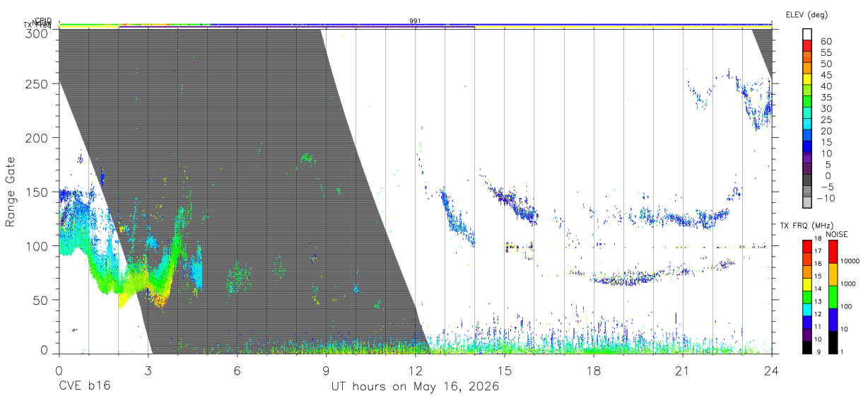Select the NOISE legend label 1

point(842,353)
